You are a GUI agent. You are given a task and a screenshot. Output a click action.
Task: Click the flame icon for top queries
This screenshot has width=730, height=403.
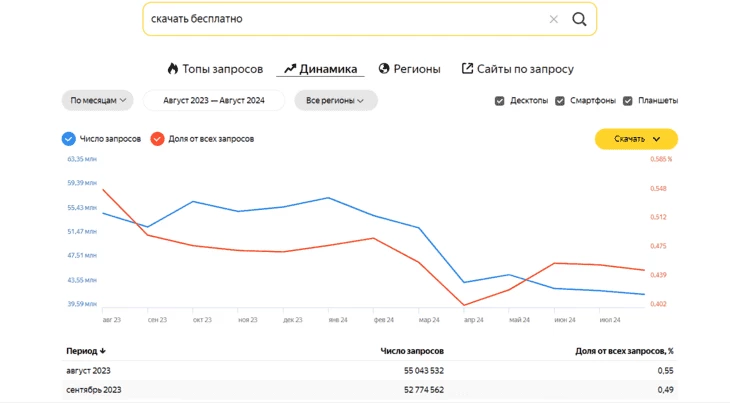[x=173, y=69]
